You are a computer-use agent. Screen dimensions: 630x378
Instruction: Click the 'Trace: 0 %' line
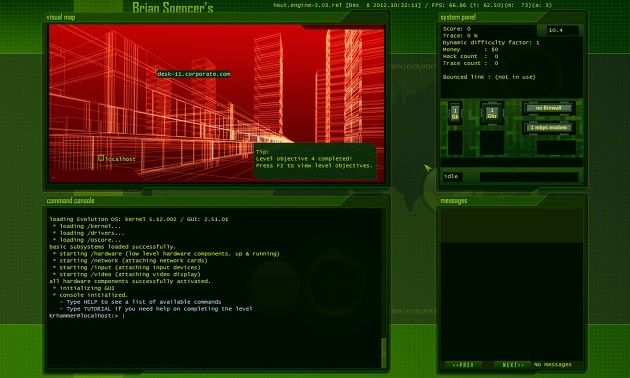coord(460,36)
